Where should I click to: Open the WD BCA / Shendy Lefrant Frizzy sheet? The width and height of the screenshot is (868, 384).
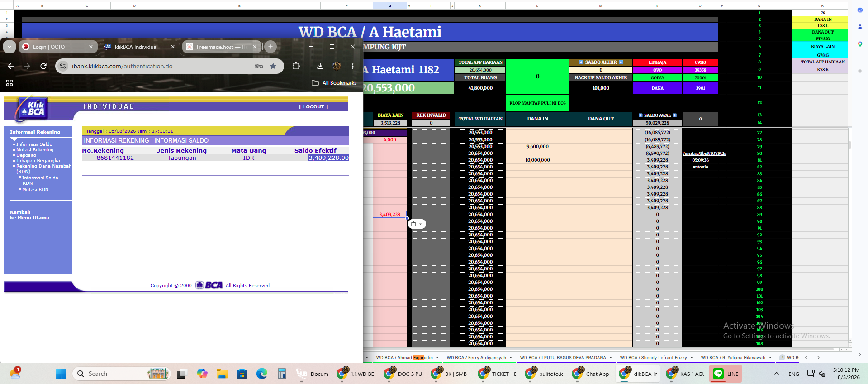click(x=653, y=358)
